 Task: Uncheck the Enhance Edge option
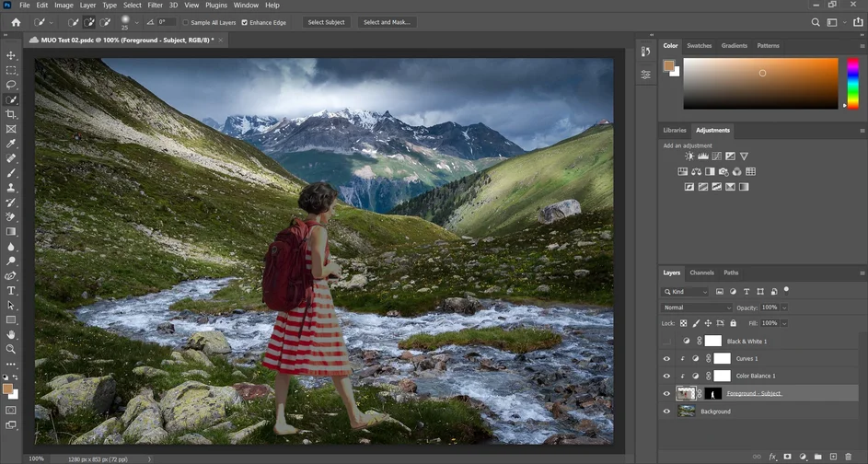pos(244,22)
